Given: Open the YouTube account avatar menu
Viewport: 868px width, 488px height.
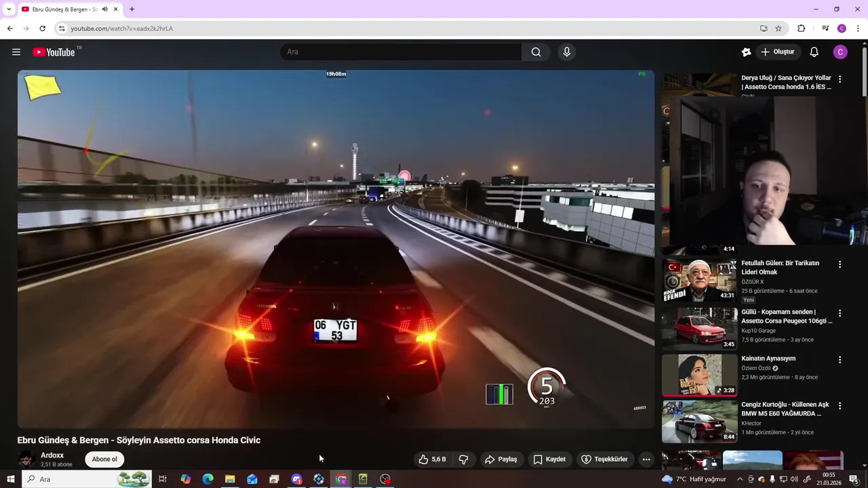Looking at the screenshot, I should [840, 52].
